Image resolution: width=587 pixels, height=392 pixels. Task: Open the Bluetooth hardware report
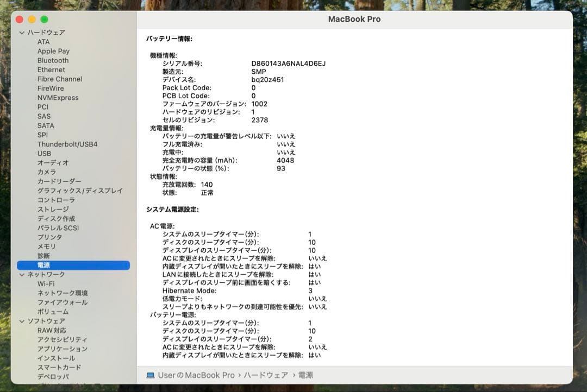(52, 60)
